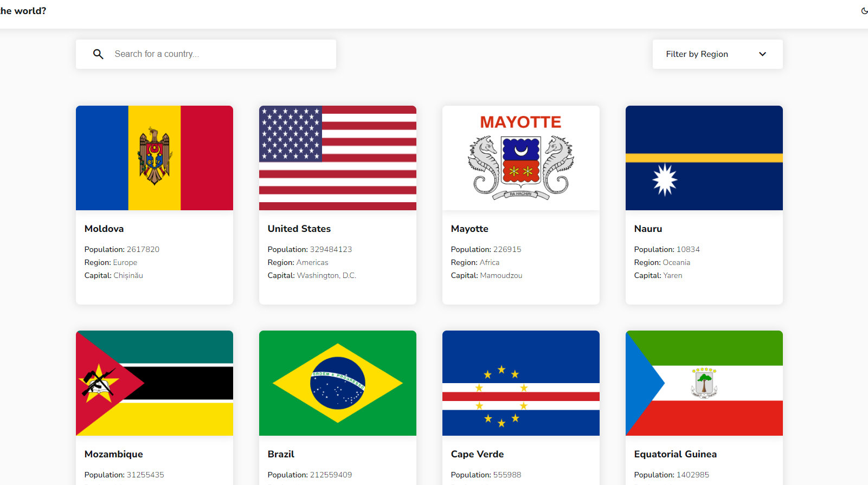Click Cape Verde population 555988

tap(507, 475)
